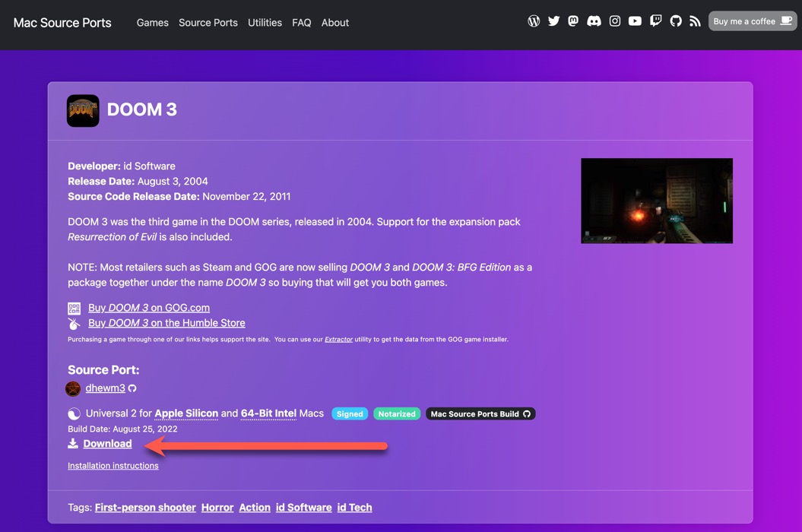Open the GitHub icon in the header
Viewport: 802px width, 532px height.
(675, 21)
